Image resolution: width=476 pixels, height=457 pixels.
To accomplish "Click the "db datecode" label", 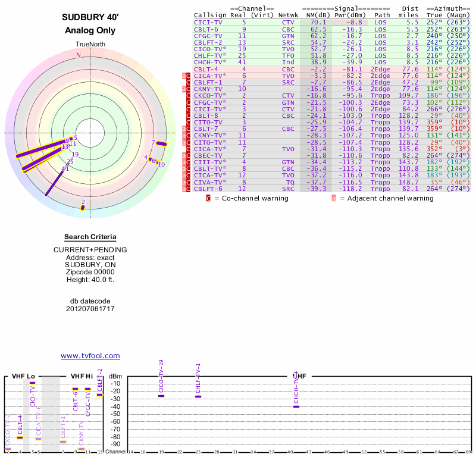I will click(x=90, y=301).
